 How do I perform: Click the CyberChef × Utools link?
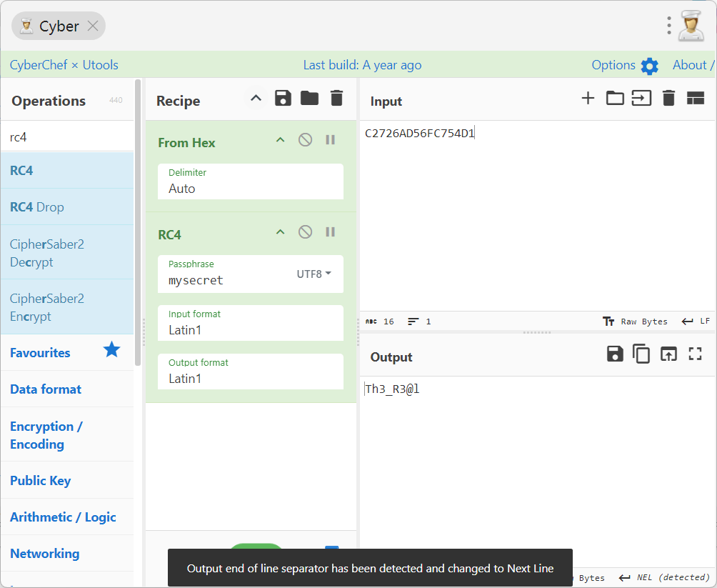click(64, 65)
